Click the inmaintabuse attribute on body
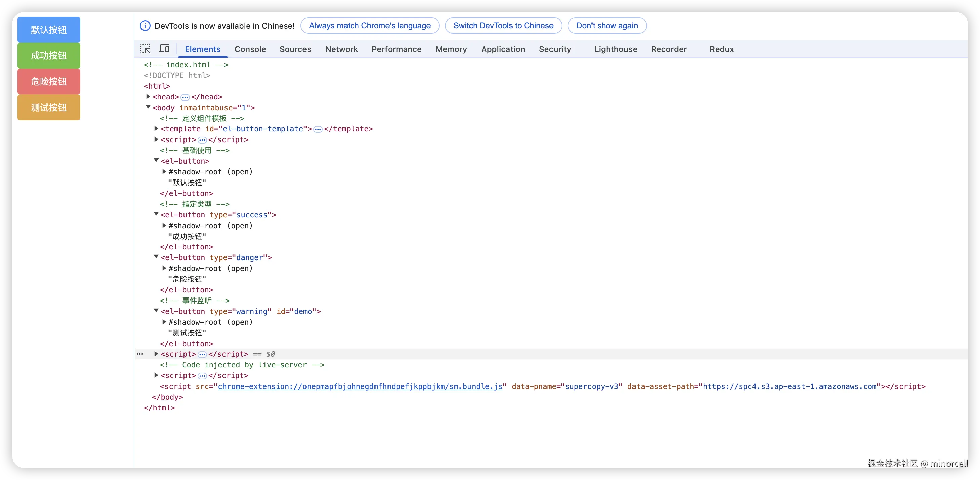 tap(215, 108)
